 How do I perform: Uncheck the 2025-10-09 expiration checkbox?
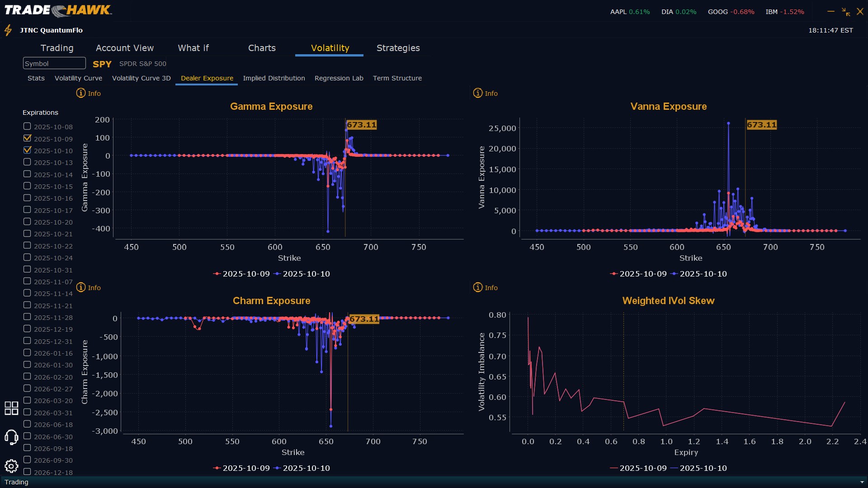pyautogui.click(x=27, y=138)
